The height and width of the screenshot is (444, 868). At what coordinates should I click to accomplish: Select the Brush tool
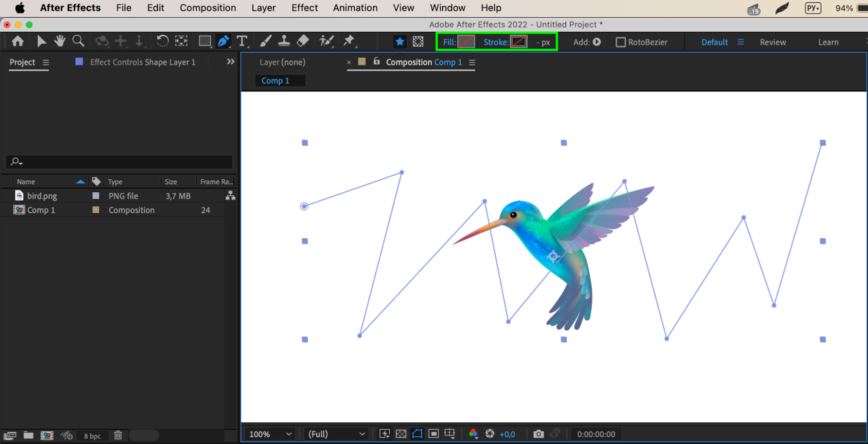(x=265, y=41)
